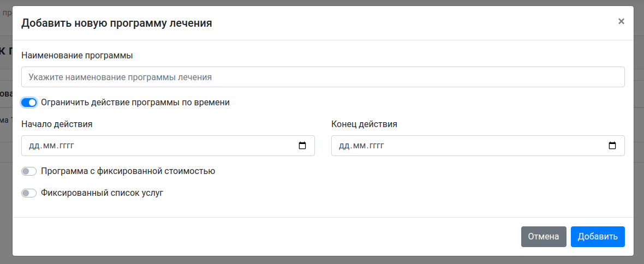
Task: Select day segment of Конец действия date
Action: (x=344, y=146)
